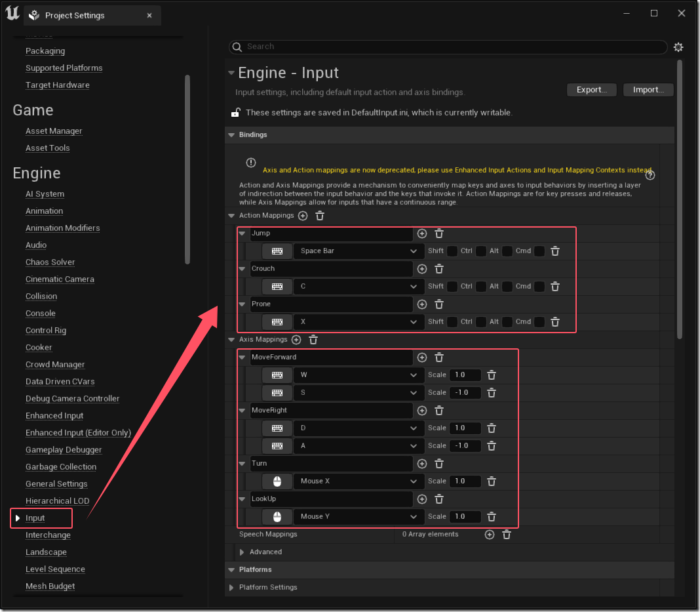Add a Speech Mappings array element
Screen dimensions: 700x612
(x=490, y=535)
